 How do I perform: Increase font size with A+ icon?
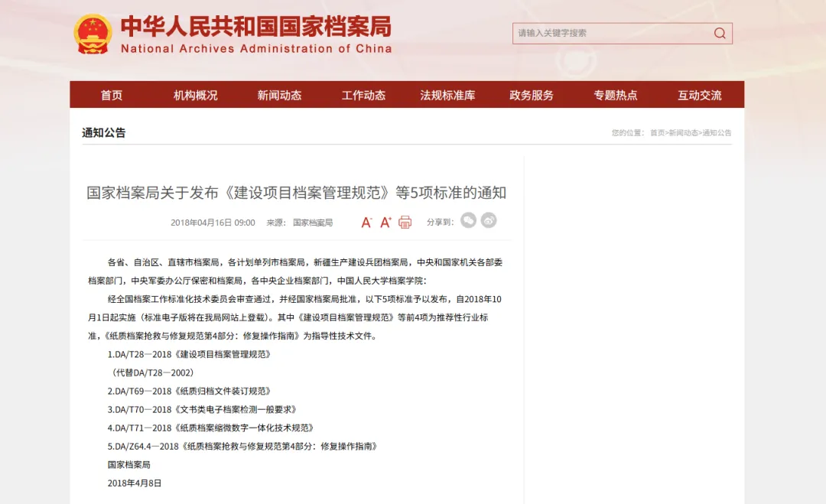[385, 223]
